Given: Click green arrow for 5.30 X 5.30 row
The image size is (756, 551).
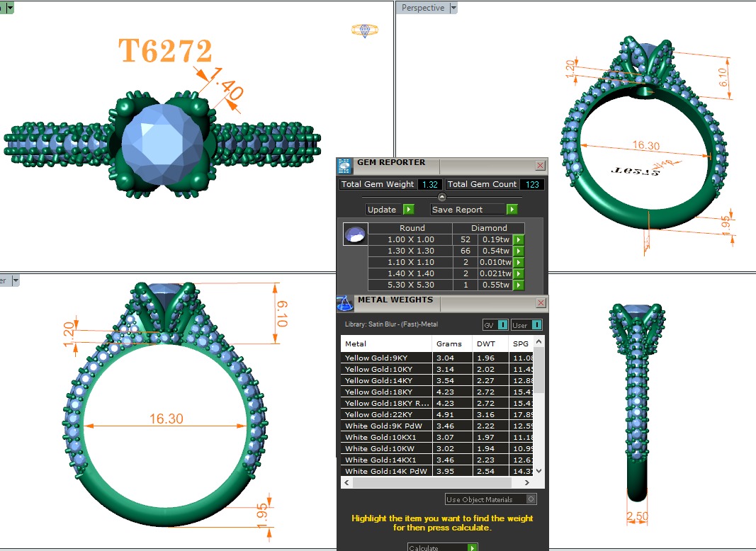Looking at the screenshot, I should [519, 285].
